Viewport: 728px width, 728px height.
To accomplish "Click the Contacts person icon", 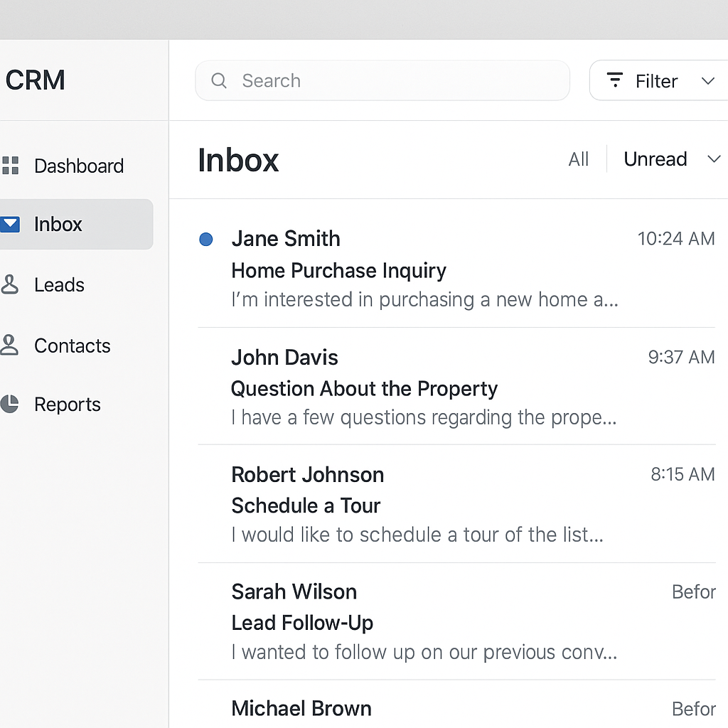I will tap(10, 346).
